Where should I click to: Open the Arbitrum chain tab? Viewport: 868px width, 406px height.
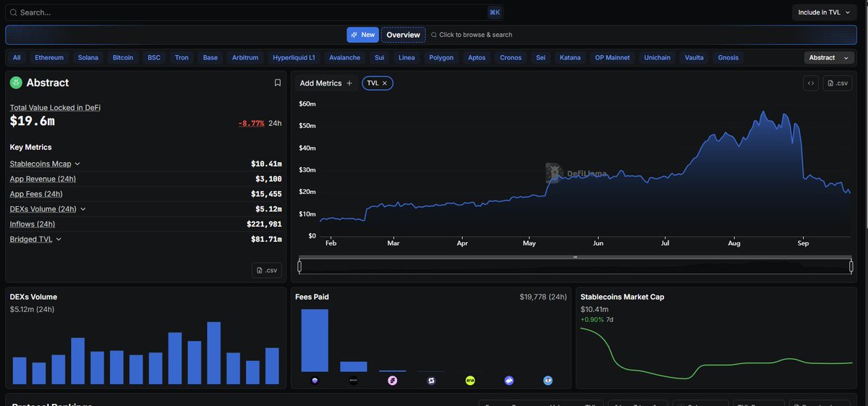tap(245, 58)
